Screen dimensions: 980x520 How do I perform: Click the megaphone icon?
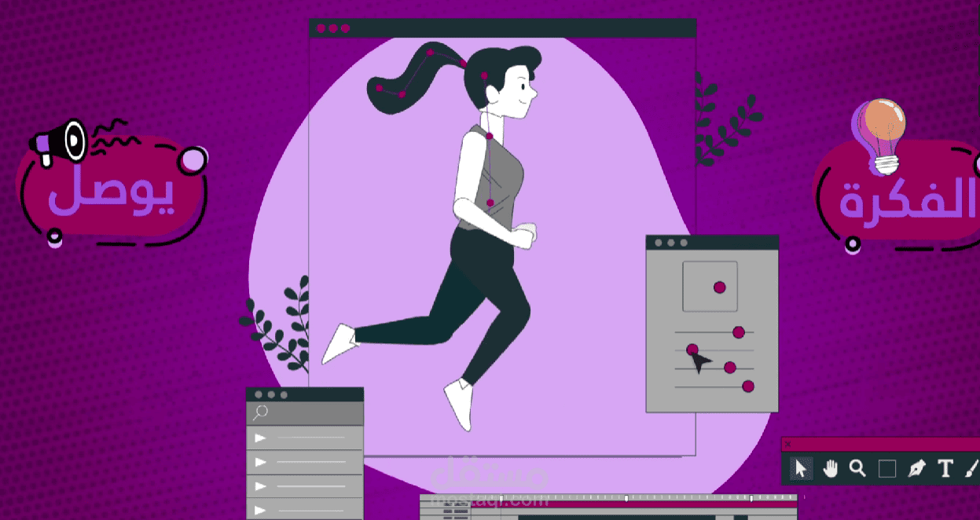coord(58,142)
